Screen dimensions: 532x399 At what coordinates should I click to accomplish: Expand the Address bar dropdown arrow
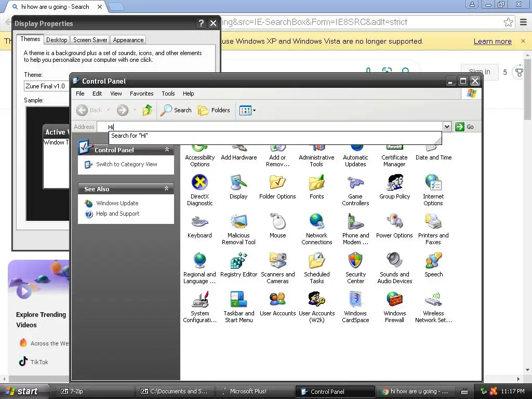pos(447,127)
